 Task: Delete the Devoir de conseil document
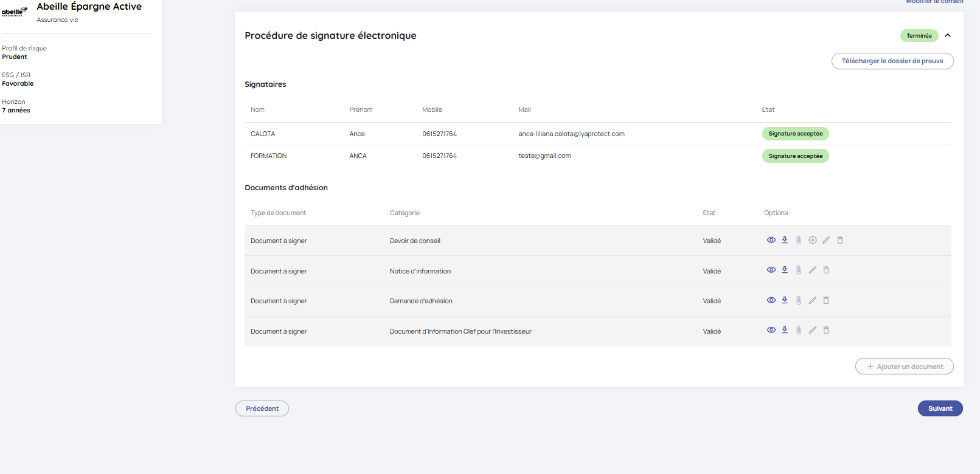[840, 240]
